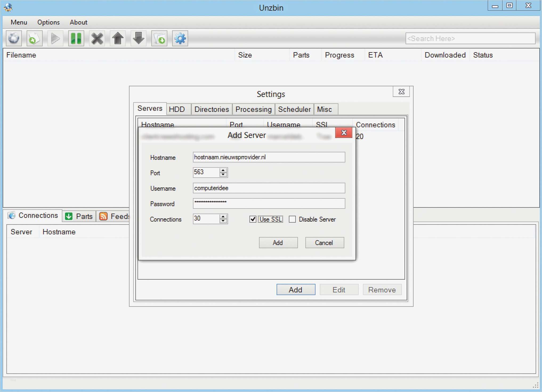Close the Add Server dialog
Image resolution: width=542 pixels, height=392 pixels.
pos(343,133)
